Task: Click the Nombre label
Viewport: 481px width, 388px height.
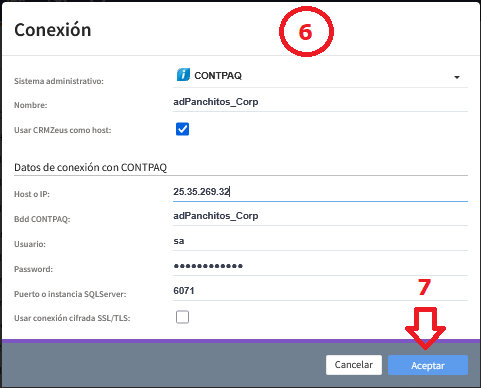Action: pyautogui.click(x=30, y=105)
